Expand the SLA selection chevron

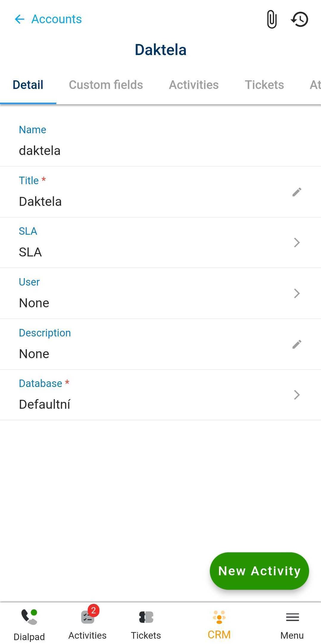pyautogui.click(x=297, y=243)
